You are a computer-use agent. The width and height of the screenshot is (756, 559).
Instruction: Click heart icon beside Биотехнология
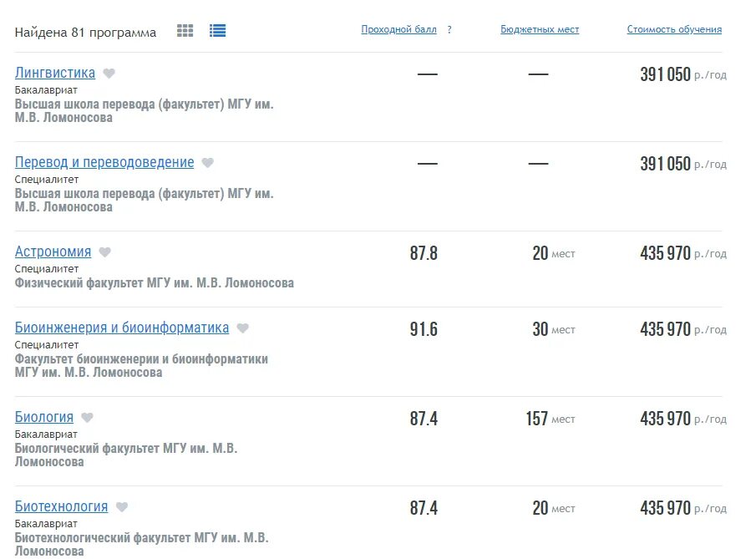pyautogui.click(x=121, y=507)
